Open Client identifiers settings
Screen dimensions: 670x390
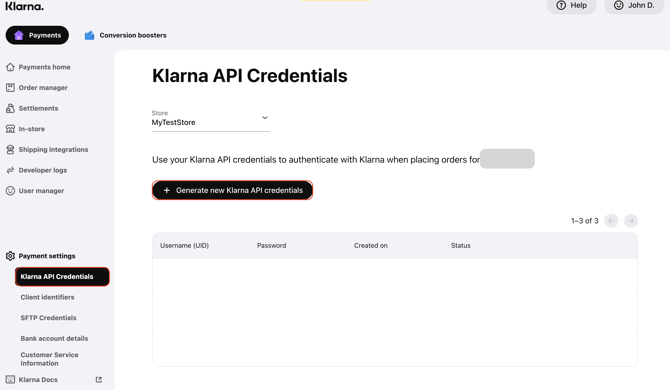click(47, 297)
